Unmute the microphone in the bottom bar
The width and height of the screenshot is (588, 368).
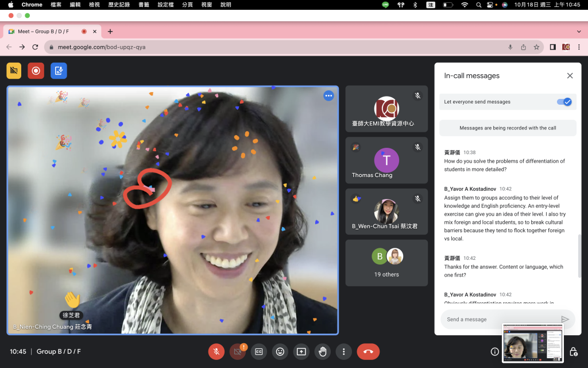click(x=216, y=351)
